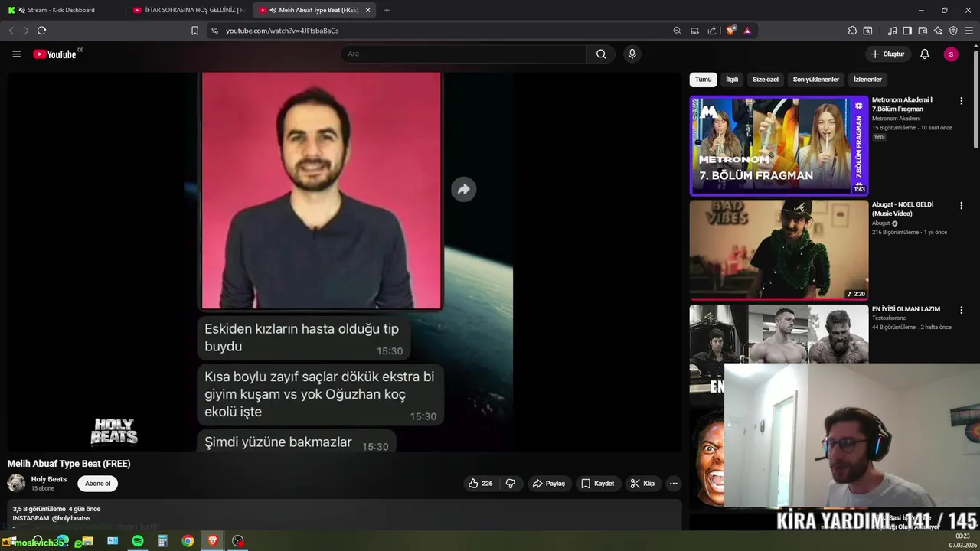
Task: Click the Metronom Akademi channel name
Action: [x=896, y=119]
